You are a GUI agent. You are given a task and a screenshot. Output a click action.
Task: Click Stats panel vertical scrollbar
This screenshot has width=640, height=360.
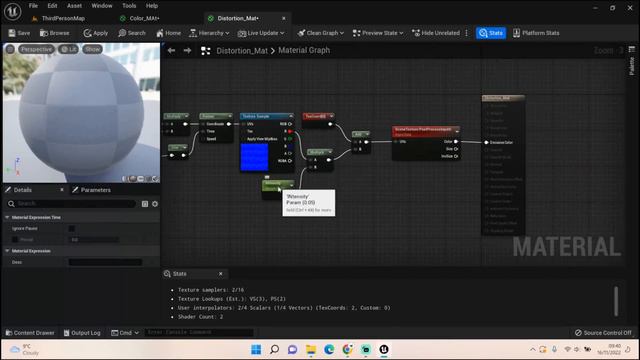[x=616, y=302]
